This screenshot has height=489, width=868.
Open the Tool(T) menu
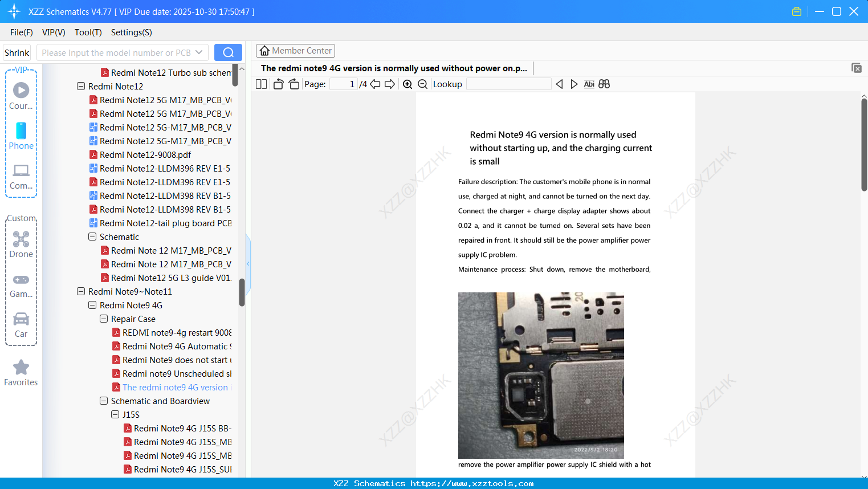[x=87, y=32]
